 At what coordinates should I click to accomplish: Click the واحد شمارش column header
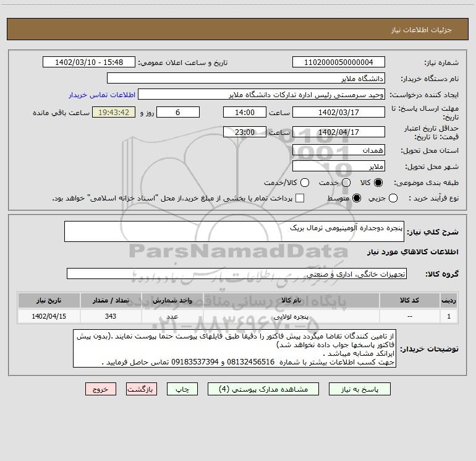(x=172, y=301)
